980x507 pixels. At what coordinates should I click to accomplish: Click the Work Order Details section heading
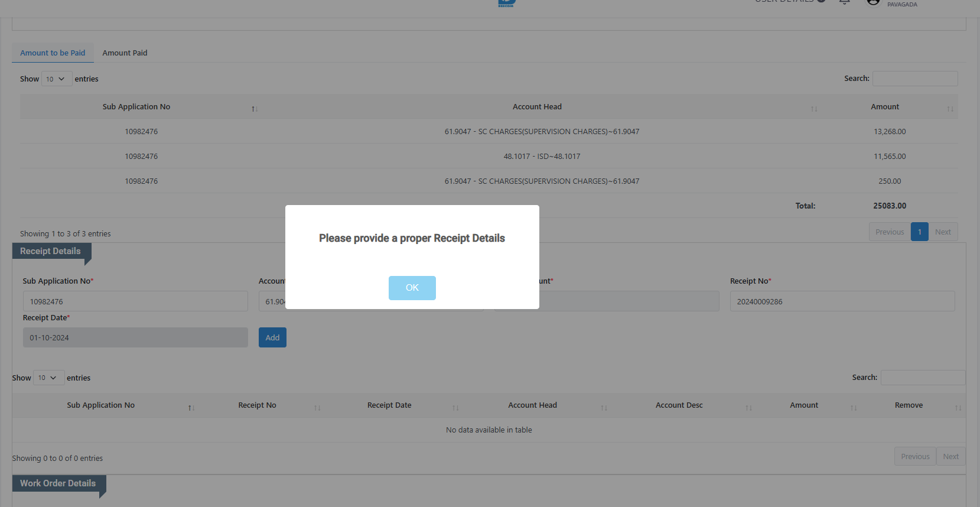(58, 483)
